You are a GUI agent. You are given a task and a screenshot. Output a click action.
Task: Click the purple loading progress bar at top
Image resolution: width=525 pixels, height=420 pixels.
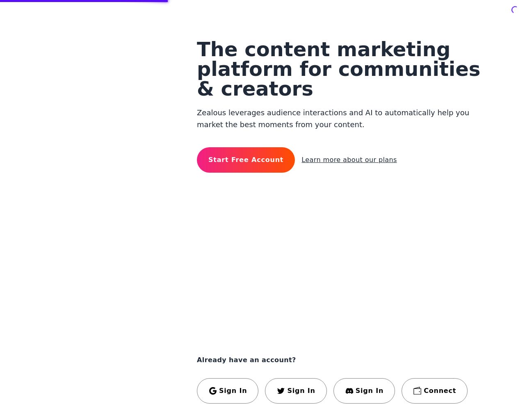point(84,1)
